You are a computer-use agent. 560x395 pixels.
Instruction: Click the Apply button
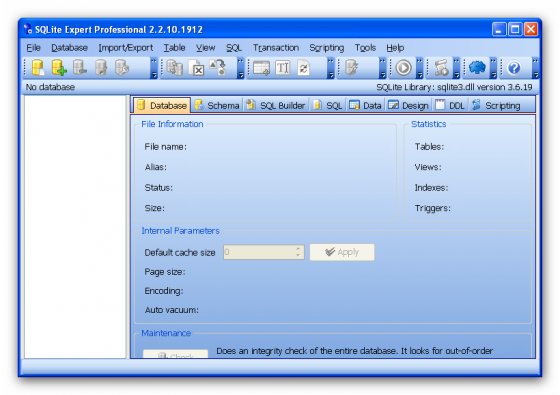tap(342, 252)
